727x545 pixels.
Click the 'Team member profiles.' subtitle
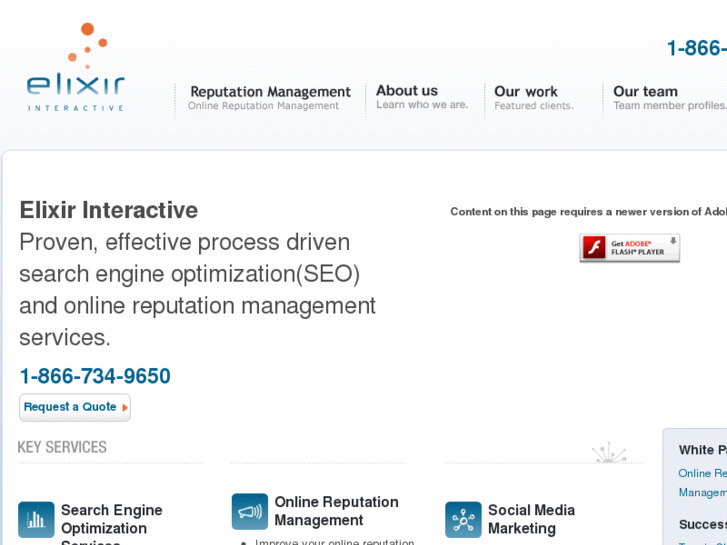pos(670,106)
